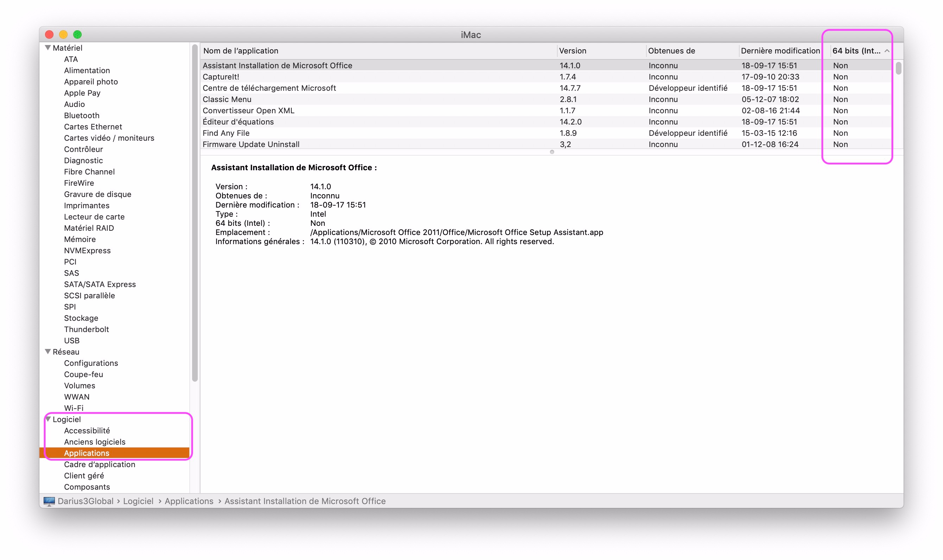Collapse the Logiciel disclosure triangle

pyautogui.click(x=48, y=419)
